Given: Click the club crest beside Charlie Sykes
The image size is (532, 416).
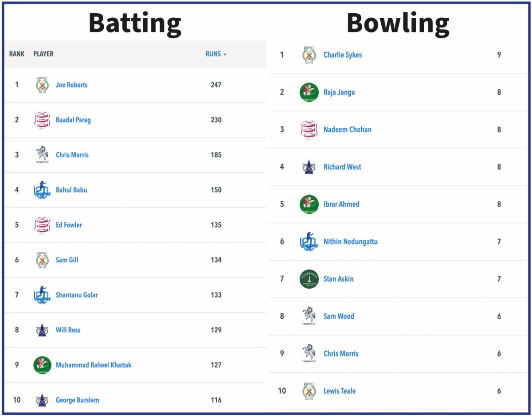Looking at the screenshot, I should pos(309,55).
